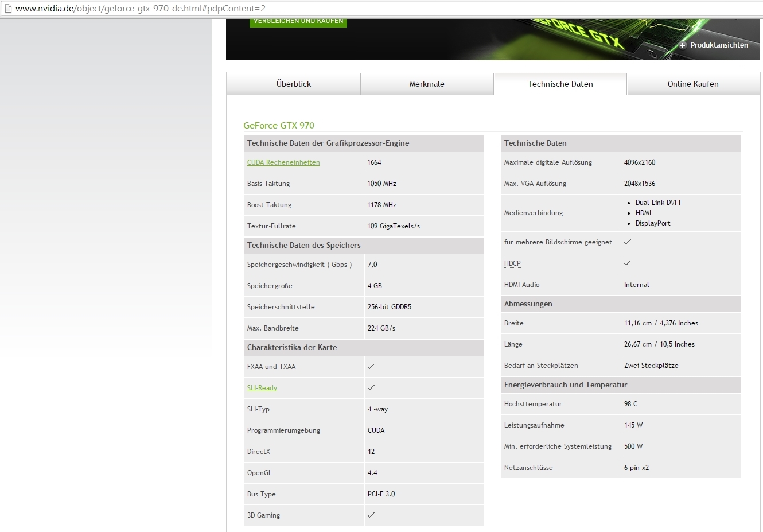Screen dimensions: 763x532
Task: Click the Abmessungen section header
Action: [x=621, y=304]
